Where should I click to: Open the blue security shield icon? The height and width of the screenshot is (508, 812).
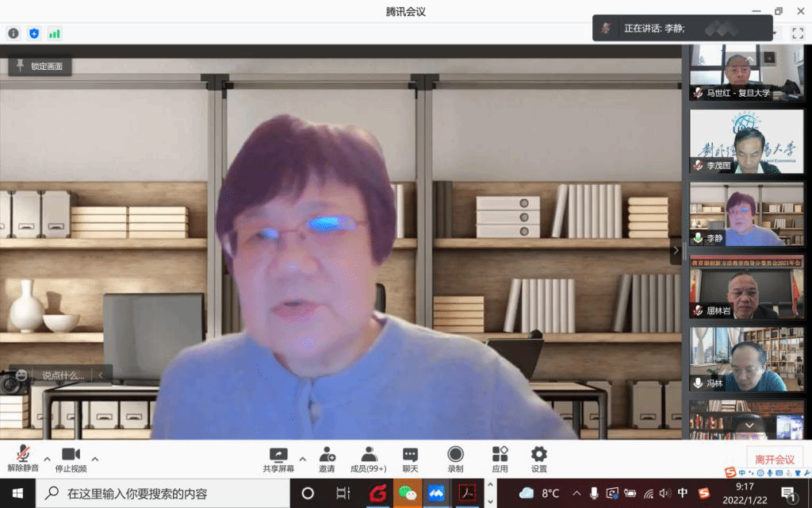34,33
